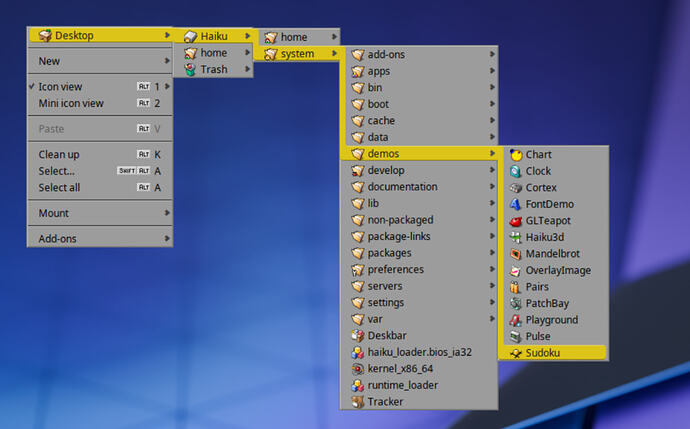
Task: Expand the packages folder arrow
Action: [492, 253]
